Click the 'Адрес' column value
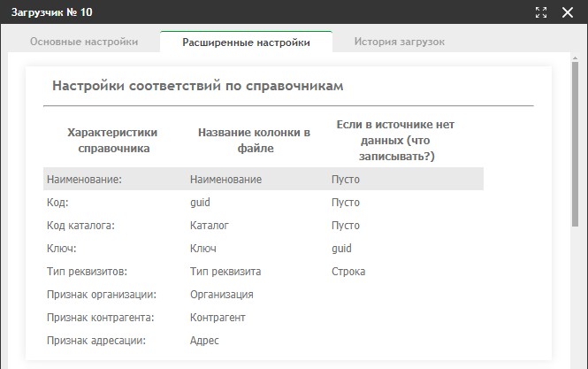This screenshot has width=588, height=369. (204, 341)
